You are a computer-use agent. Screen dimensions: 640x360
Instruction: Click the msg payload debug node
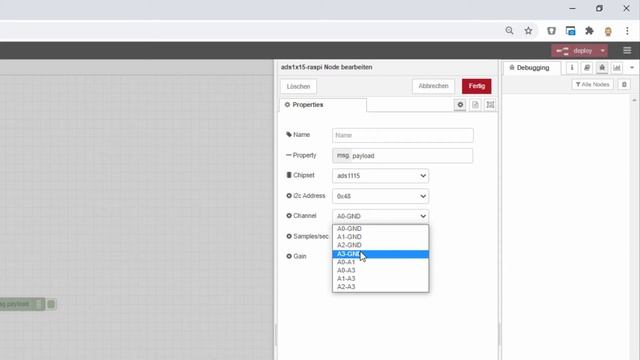(20, 304)
